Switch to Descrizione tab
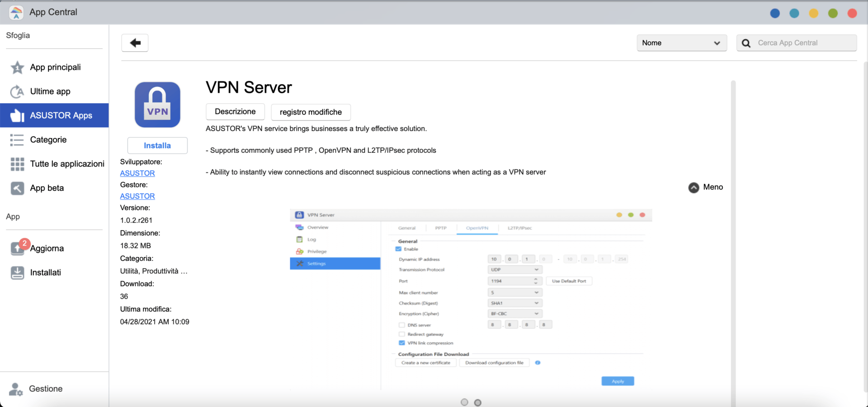Screen dimensions: 868x407 (235, 112)
